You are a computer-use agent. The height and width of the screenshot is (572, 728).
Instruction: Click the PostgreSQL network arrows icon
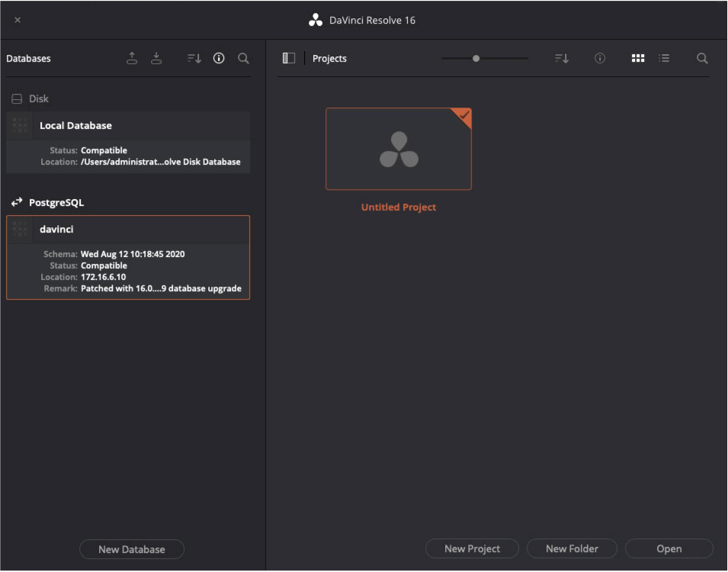(17, 202)
